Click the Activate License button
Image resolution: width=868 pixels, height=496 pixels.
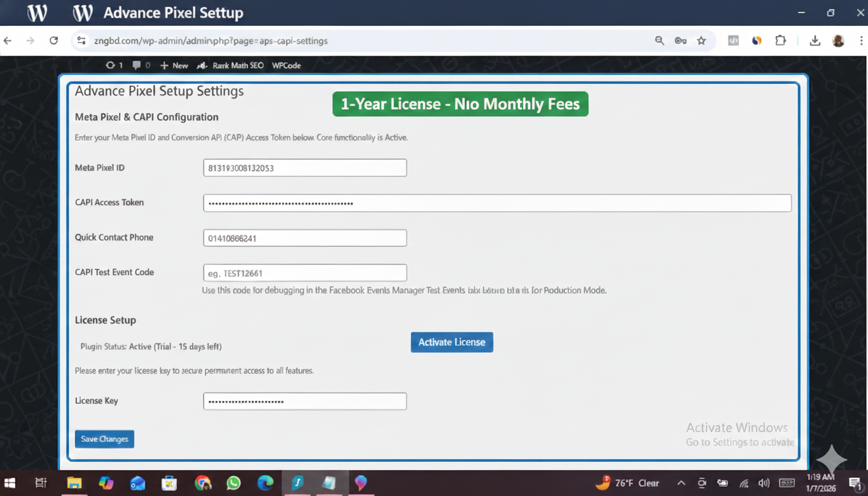(452, 342)
